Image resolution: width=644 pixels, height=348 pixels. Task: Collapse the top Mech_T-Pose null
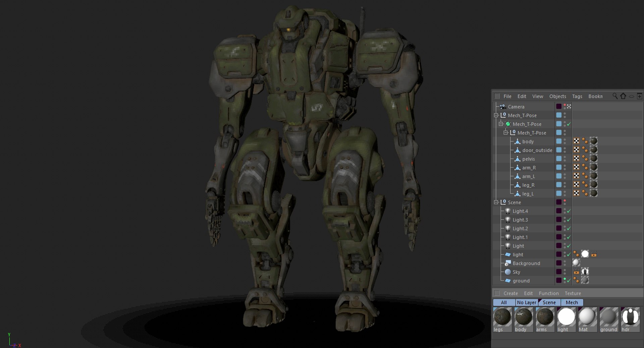(496, 115)
